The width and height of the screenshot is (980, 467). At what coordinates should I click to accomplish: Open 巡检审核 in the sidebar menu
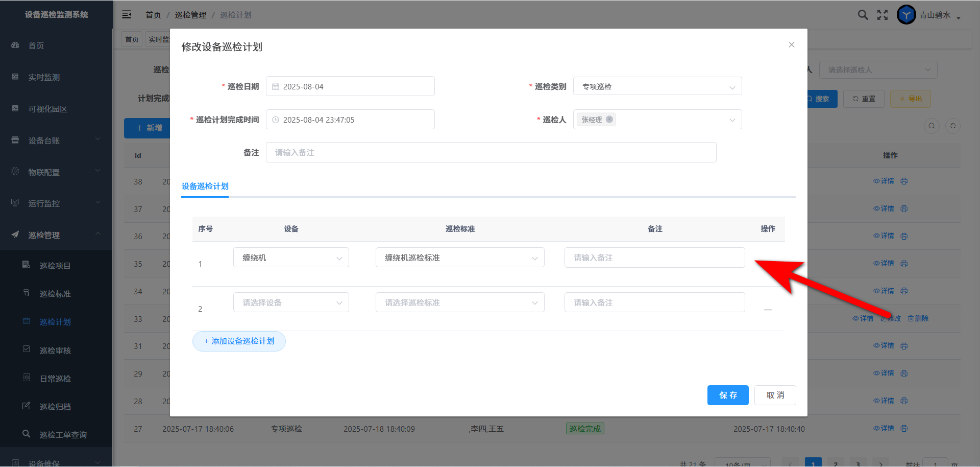pos(55,351)
